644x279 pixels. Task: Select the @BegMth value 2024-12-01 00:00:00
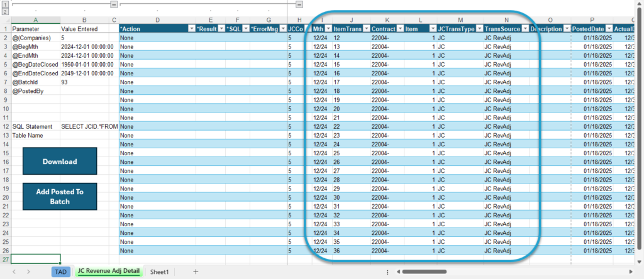click(85, 46)
